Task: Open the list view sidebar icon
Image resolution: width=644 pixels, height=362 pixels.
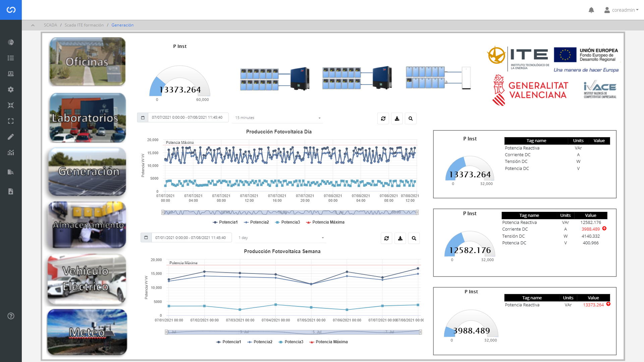Action: pos(11,58)
